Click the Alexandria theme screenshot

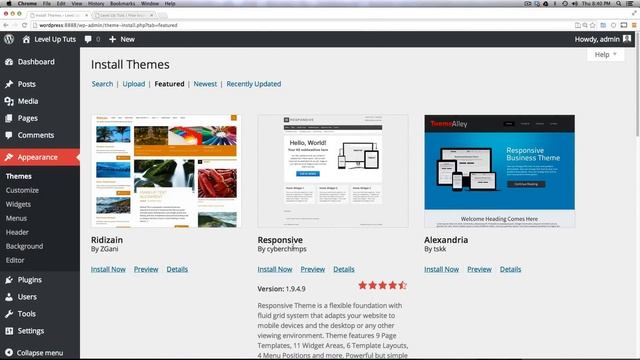500,171
